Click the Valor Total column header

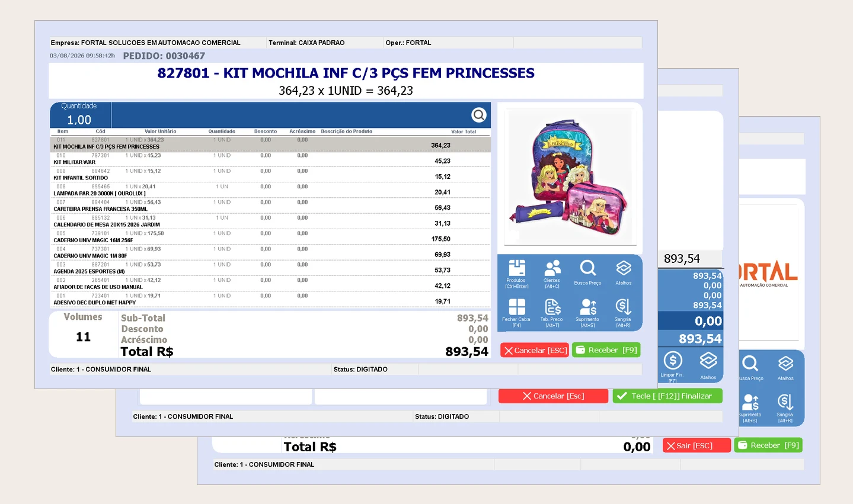[464, 131]
